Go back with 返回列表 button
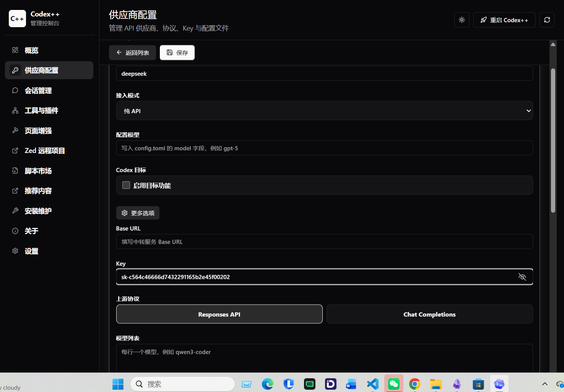Screen dimensions: 564x392 pos(132,52)
